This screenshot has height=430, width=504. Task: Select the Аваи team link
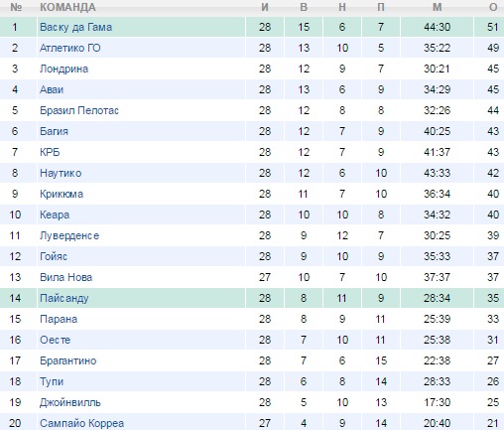pos(52,89)
